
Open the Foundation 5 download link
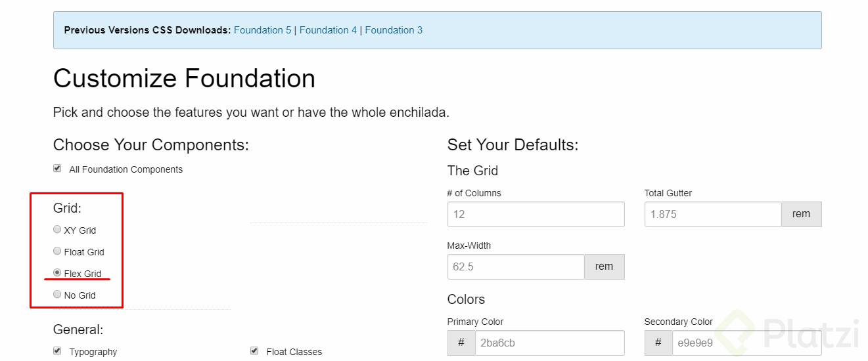pyautogui.click(x=262, y=30)
